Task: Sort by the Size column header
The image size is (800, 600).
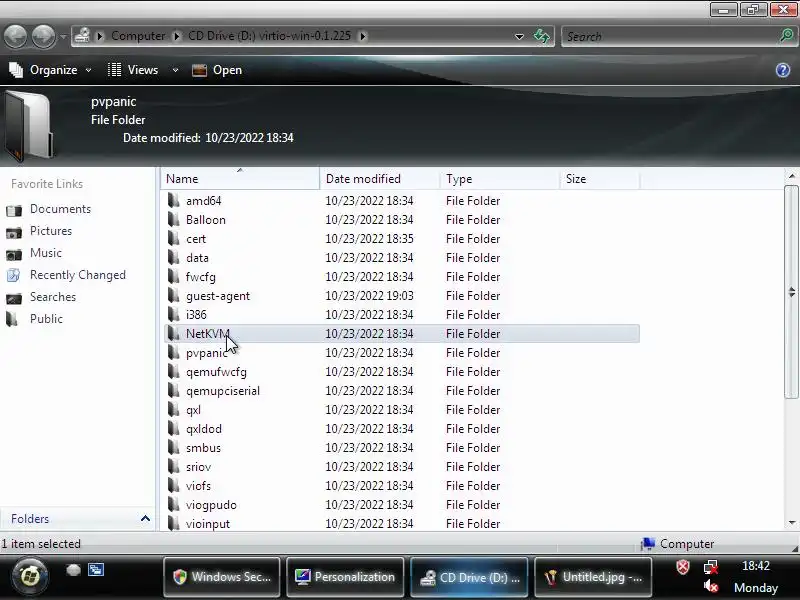Action: tap(599, 179)
